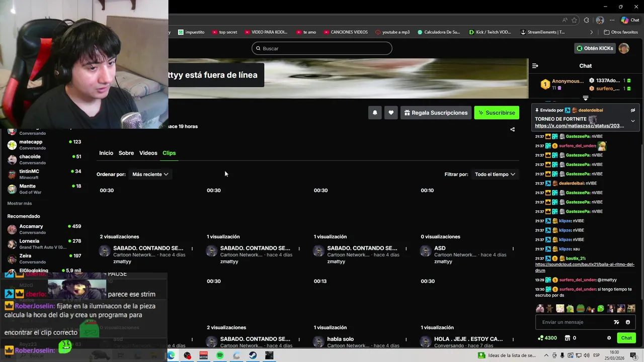
Task: Click the Spotify taskbar icon
Action: pyautogui.click(x=220, y=355)
